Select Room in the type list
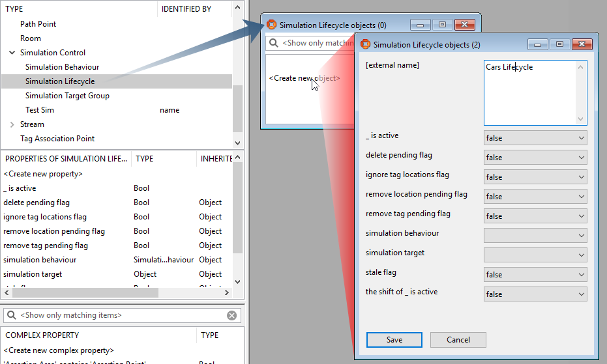The height and width of the screenshot is (364, 607). [31, 38]
